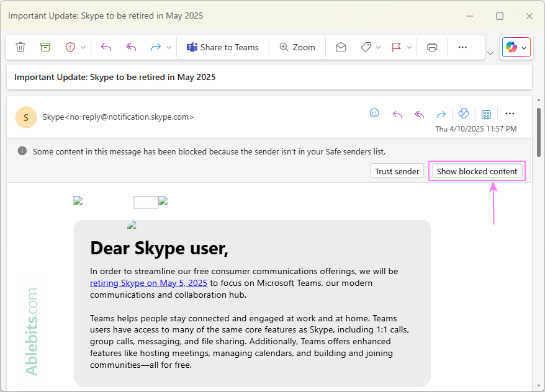Open the Forward options dropdown arrow
This screenshot has height=392, width=545.
169,47
